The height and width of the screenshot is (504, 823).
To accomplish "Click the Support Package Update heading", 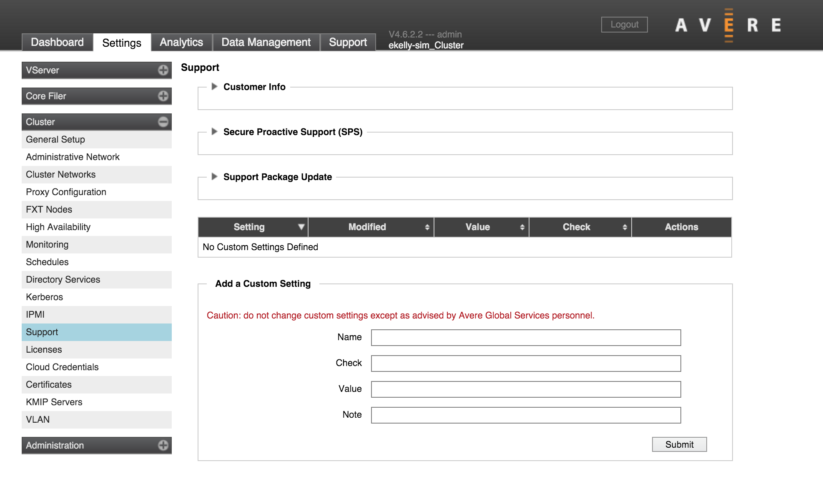I will coord(278,177).
